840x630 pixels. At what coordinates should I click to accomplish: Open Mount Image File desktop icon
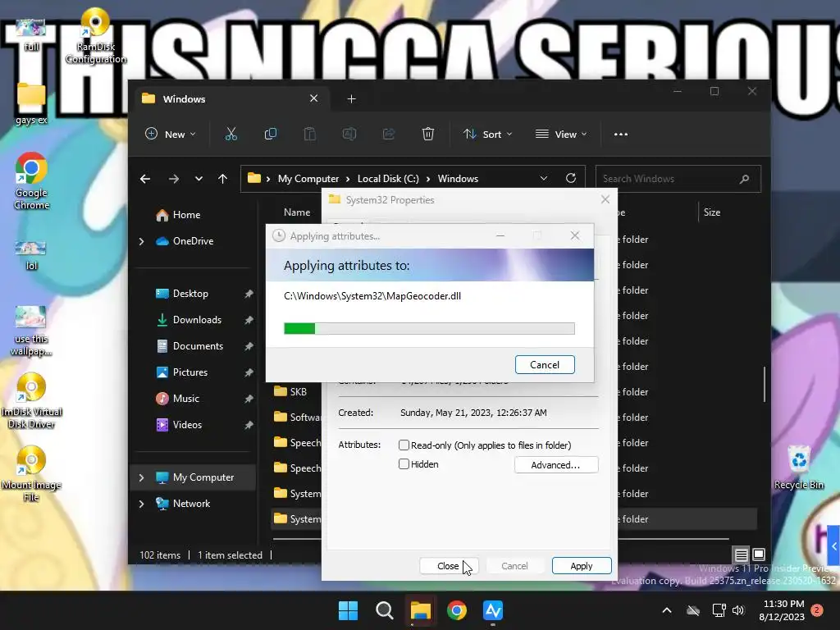(x=32, y=474)
